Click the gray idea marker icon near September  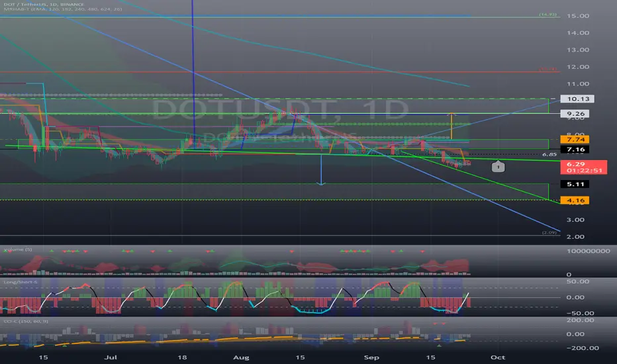(498, 167)
